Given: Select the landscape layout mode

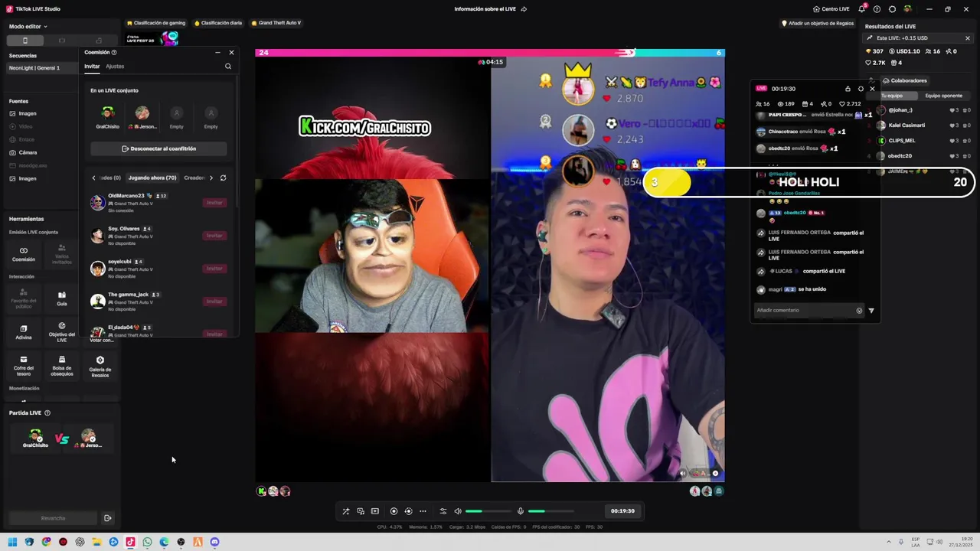Looking at the screenshot, I should 62,41.
